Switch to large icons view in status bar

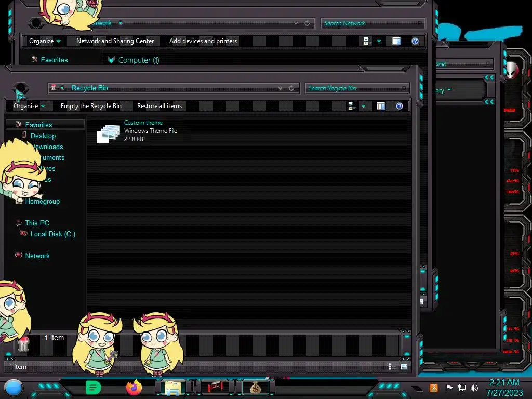click(x=404, y=366)
